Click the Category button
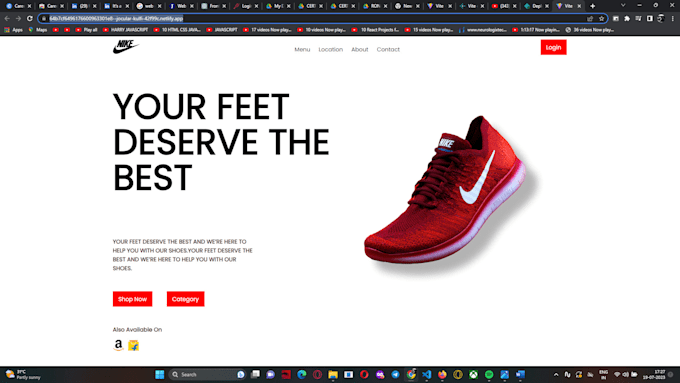Image resolution: width=680 pixels, height=383 pixels. (185, 299)
